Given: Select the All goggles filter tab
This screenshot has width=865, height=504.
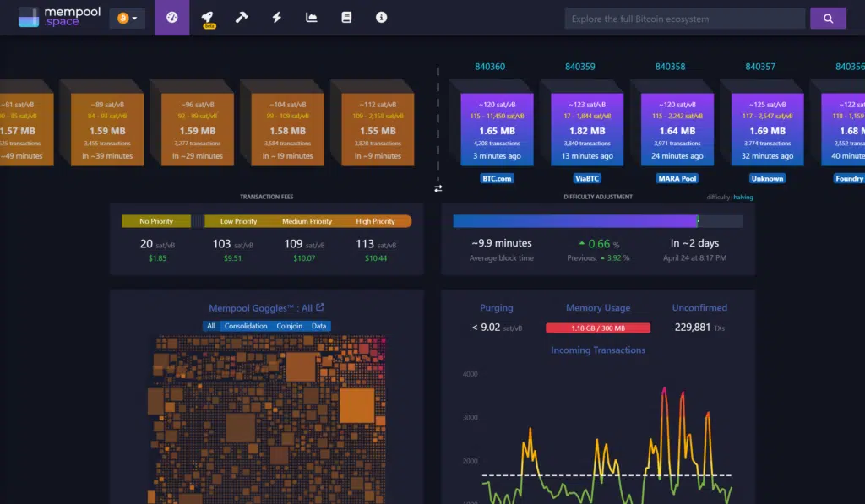Looking at the screenshot, I should (211, 326).
